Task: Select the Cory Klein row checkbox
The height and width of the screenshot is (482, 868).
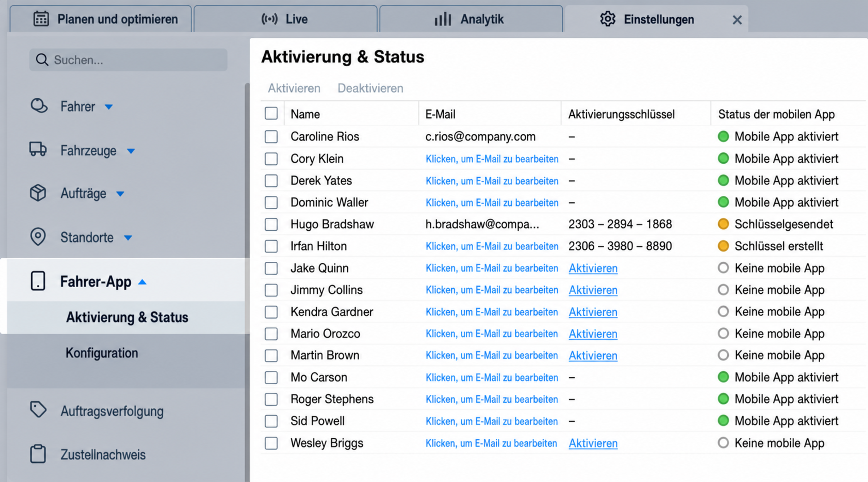Action: pyautogui.click(x=271, y=159)
